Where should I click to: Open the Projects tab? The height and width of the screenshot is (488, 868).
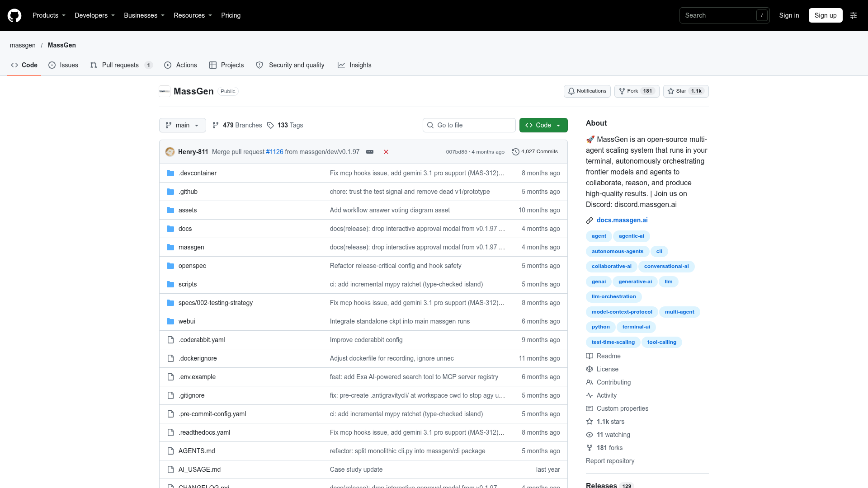[226, 65]
